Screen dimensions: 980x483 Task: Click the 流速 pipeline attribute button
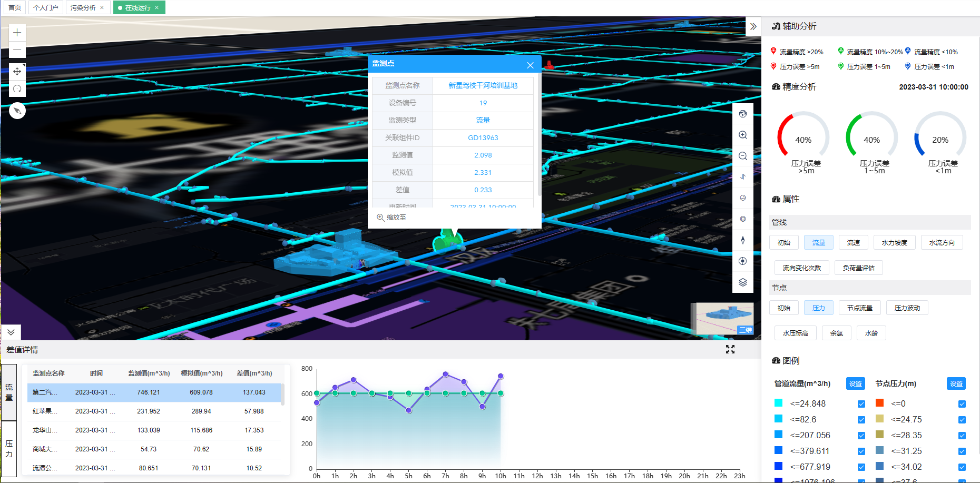point(853,242)
